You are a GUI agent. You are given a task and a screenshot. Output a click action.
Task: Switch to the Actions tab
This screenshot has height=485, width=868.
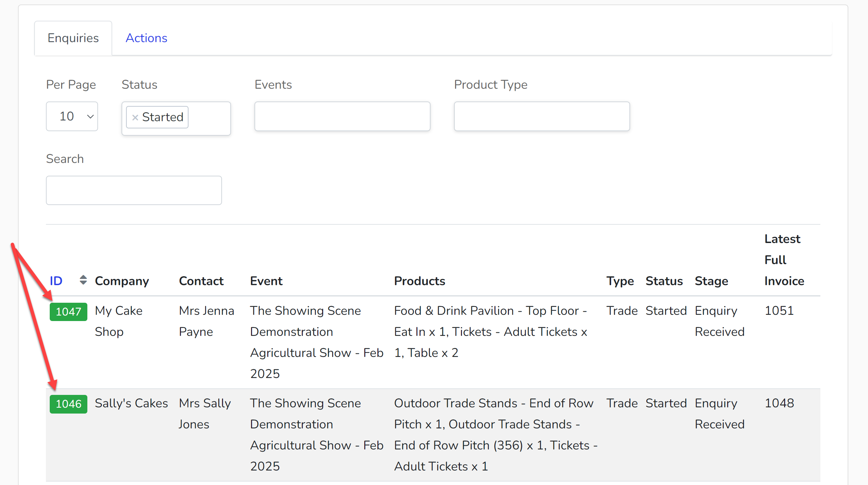[x=146, y=38]
